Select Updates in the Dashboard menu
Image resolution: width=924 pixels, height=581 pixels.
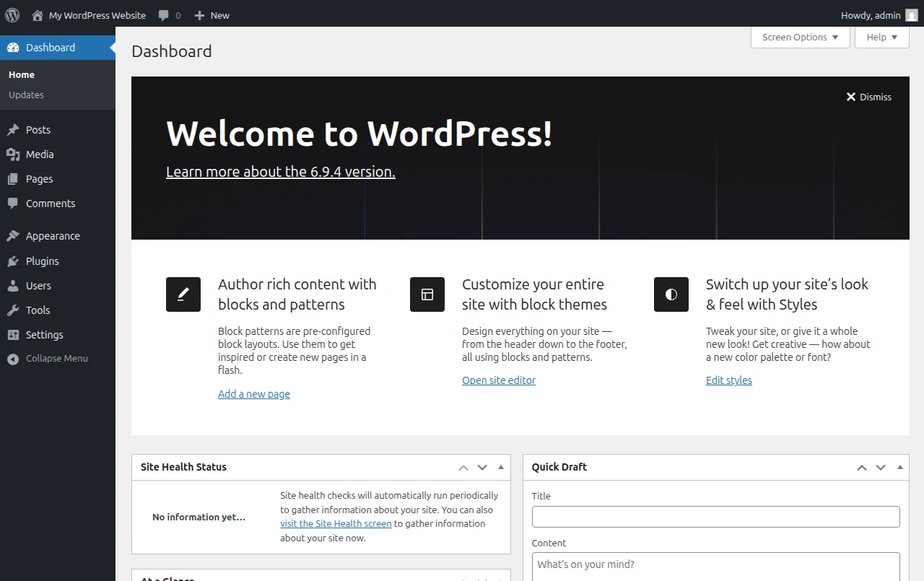(26, 95)
